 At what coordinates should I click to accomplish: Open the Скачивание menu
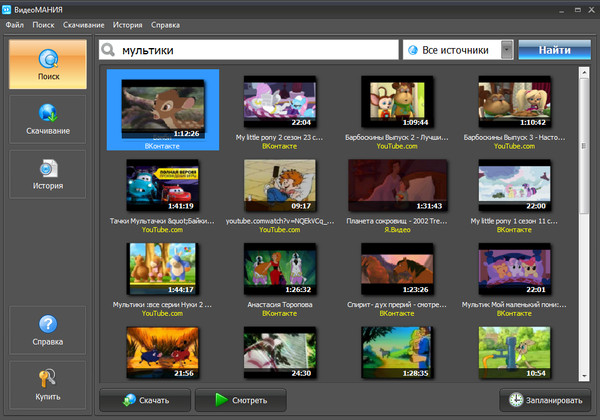pyautogui.click(x=83, y=25)
